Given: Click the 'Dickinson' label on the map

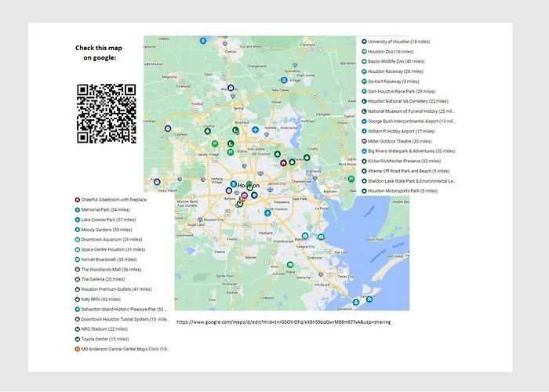Looking at the screenshot, I should click(x=315, y=258).
